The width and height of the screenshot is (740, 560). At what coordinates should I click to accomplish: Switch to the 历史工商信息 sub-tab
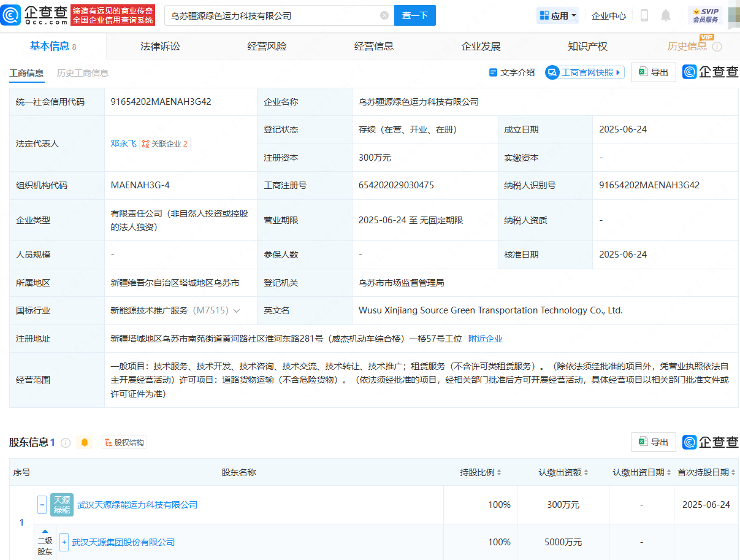83,73
